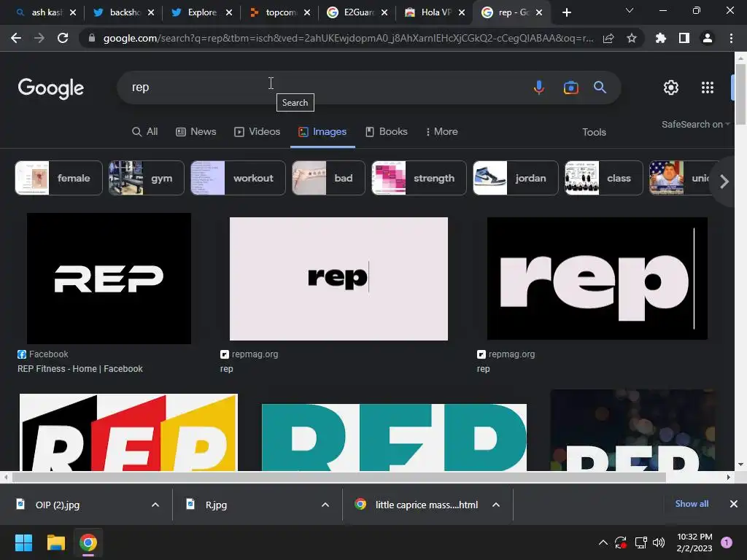Open Chrome extensions puzzle icon
The height and width of the screenshot is (560, 747).
661,38
